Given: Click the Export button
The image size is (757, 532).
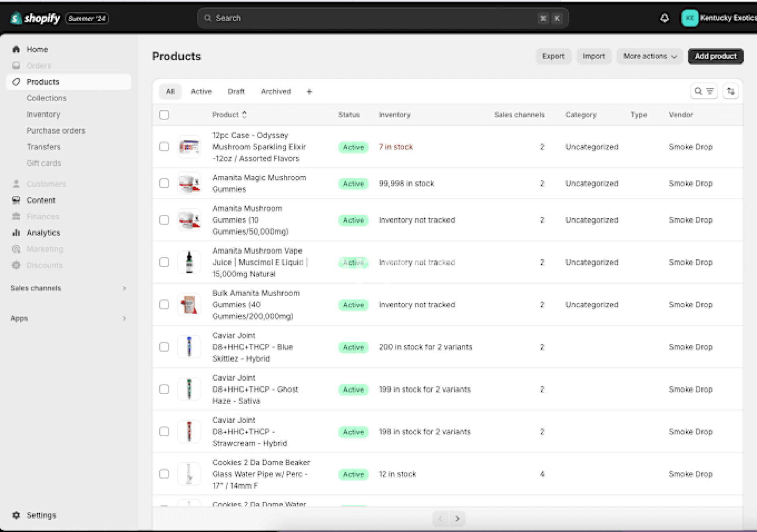Looking at the screenshot, I should (x=553, y=56).
